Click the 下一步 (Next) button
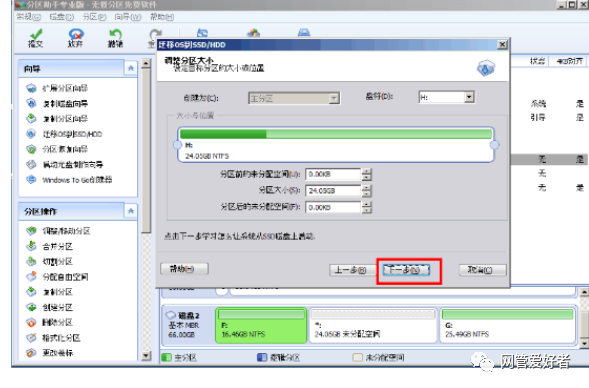The image size is (589, 388). click(406, 270)
